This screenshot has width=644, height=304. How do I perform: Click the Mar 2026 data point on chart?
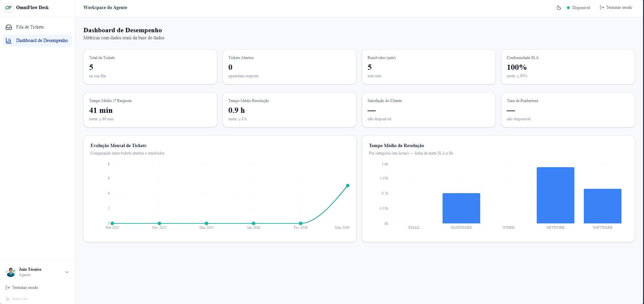point(348,186)
